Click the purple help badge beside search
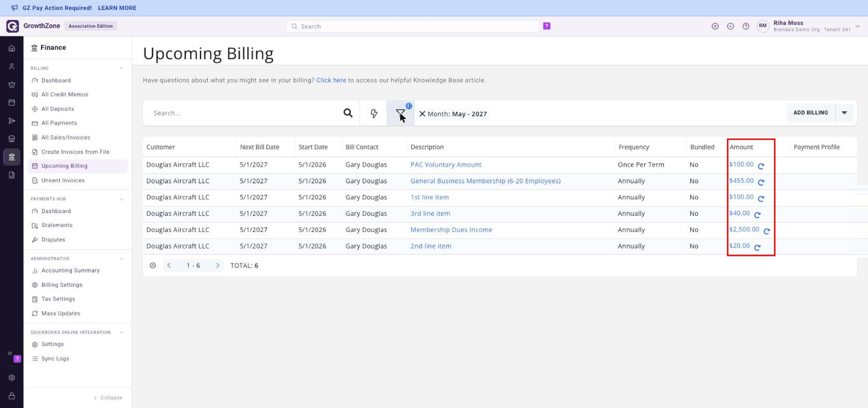This screenshot has height=408, width=868. coord(546,26)
